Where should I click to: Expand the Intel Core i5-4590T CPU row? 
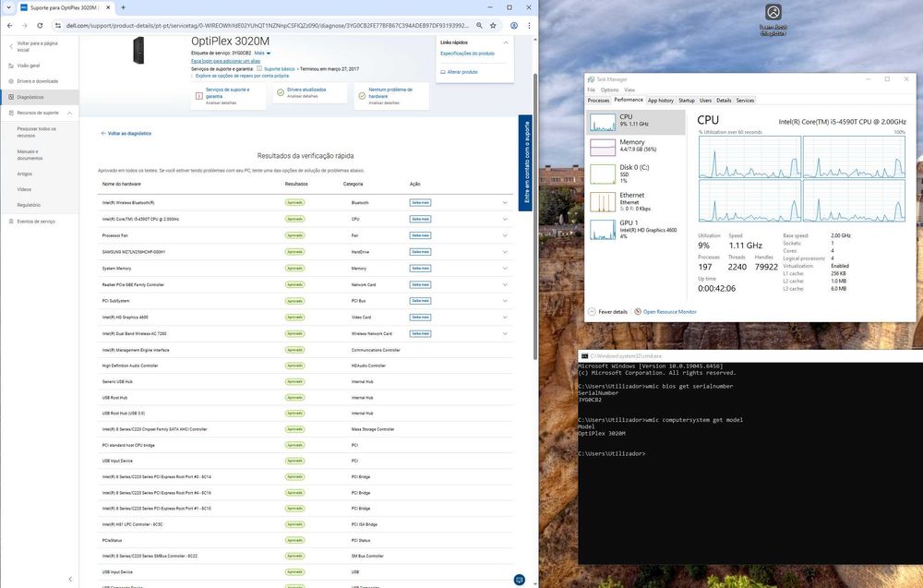click(505, 219)
